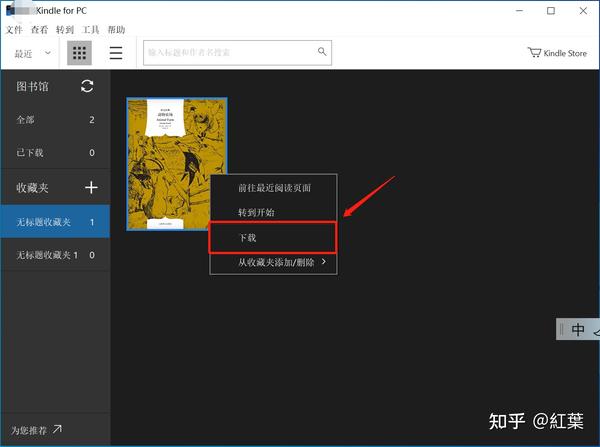Image resolution: width=600 pixels, height=447 pixels.
Task: Open the 帮助 menu
Action: point(116,30)
